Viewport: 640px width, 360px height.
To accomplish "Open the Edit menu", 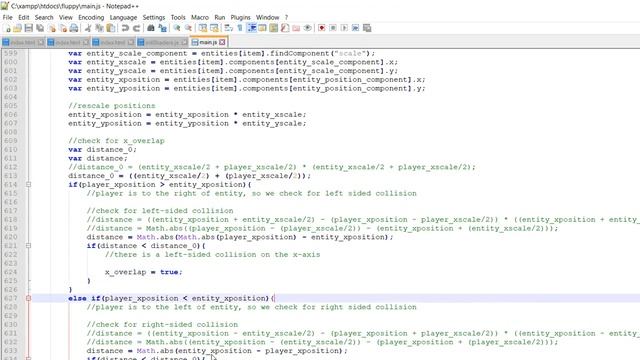I will (24, 17).
